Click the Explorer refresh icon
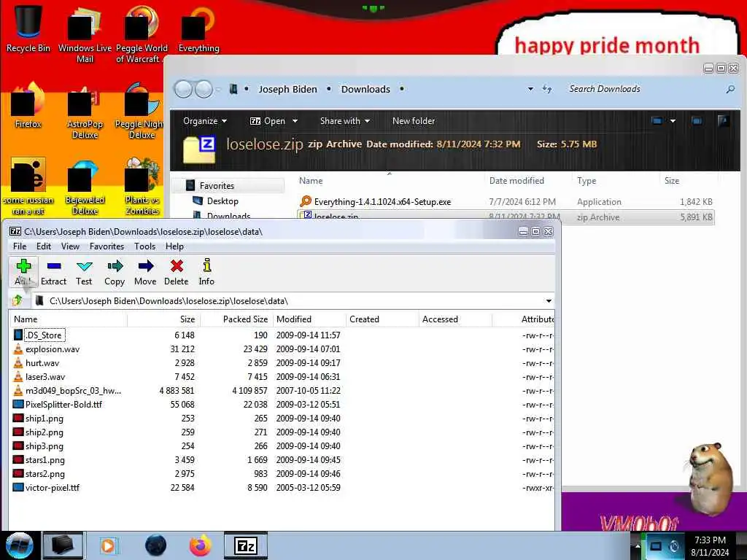This screenshot has height=560, width=747. click(x=547, y=89)
